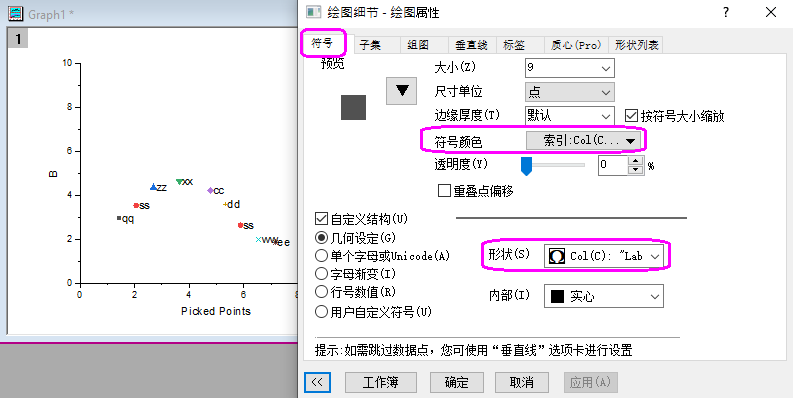Click the 应用(A) button
This screenshot has height=398, width=793.
click(590, 382)
